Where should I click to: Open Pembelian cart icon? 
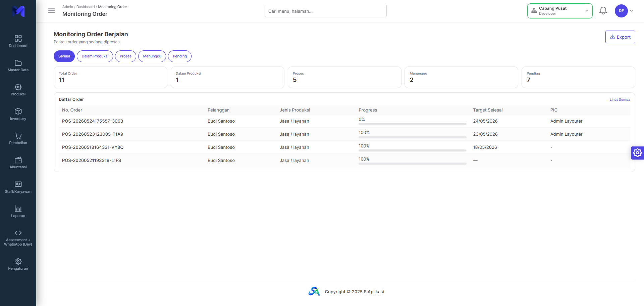click(18, 136)
